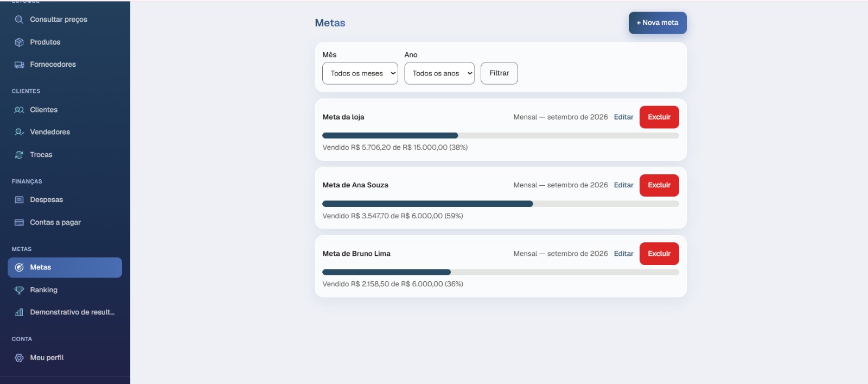Click the card icon beside Contas a pagar
This screenshot has height=384, width=868.
[x=19, y=222]
